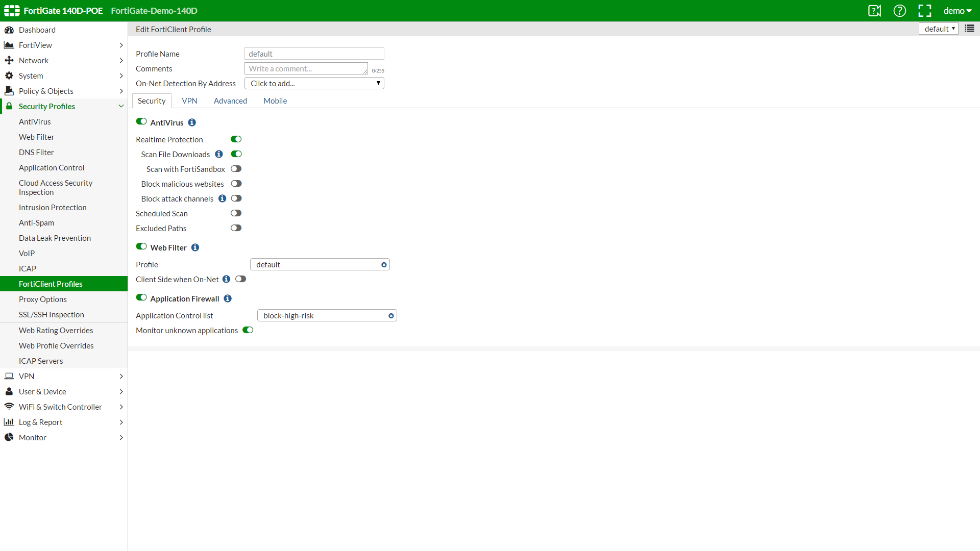Switch to the VPN tab

[189, 101]
